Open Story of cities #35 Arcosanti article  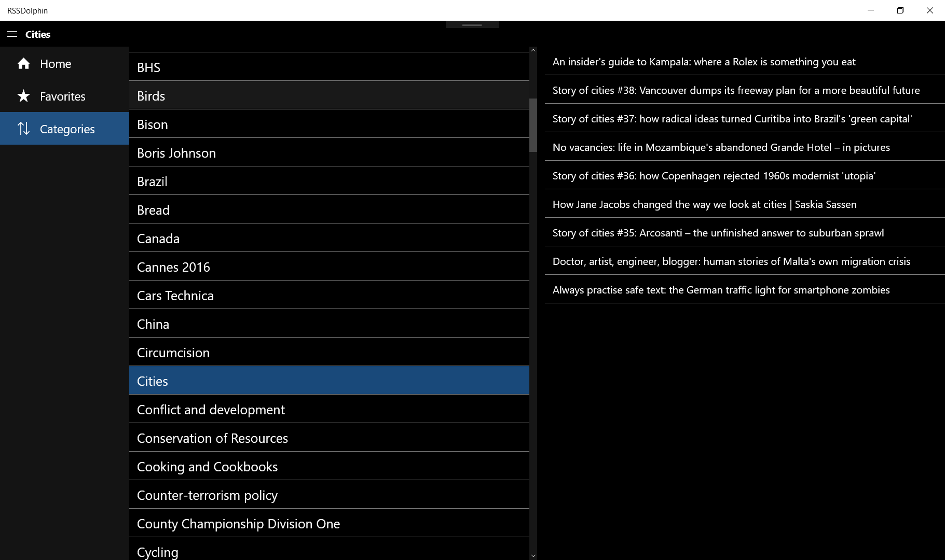(745, 232)
